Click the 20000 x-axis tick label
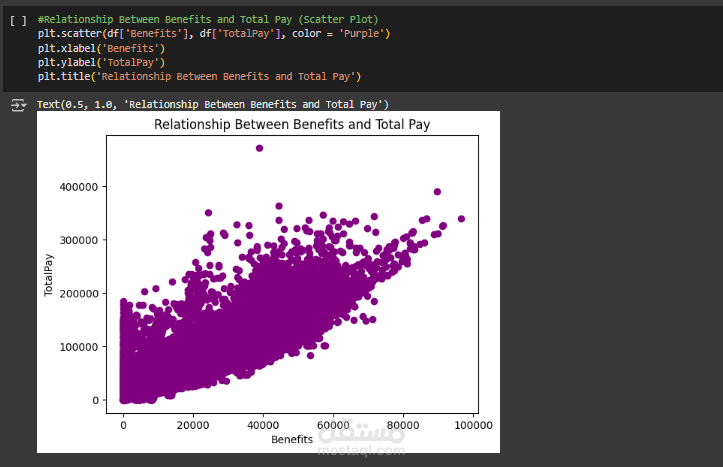723x467 pixels. click(x=193, y=425)
